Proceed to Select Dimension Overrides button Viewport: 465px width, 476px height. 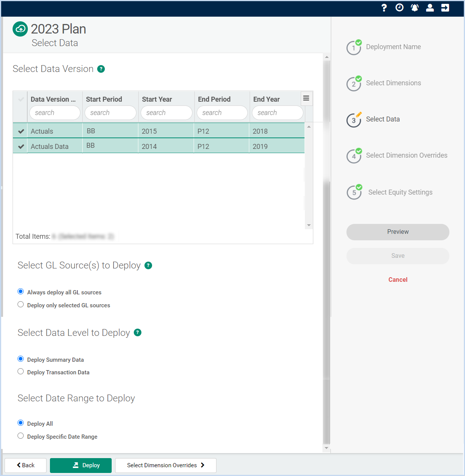[x=166, y=465]
